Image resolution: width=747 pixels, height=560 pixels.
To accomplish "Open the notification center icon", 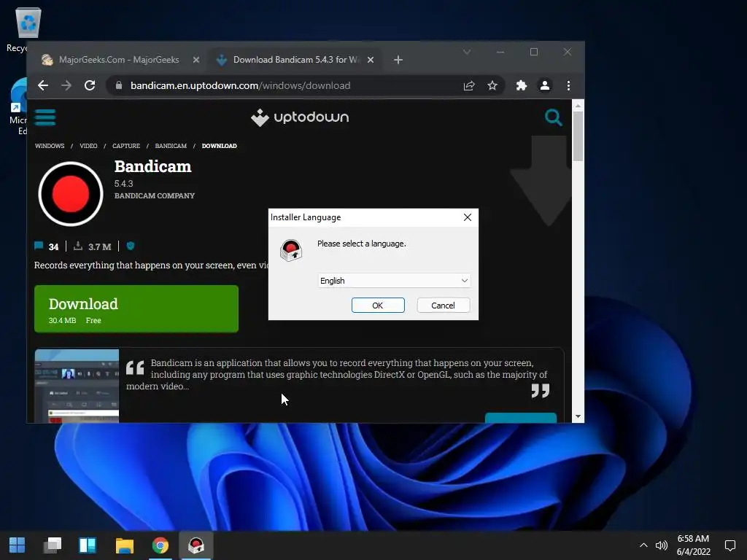I will (729, 545).
